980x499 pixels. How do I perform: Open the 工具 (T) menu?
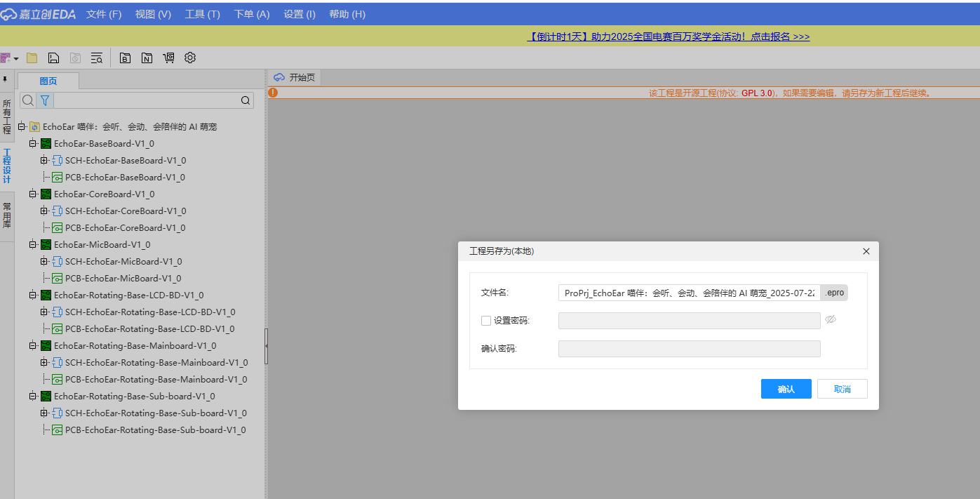(202, 14)
